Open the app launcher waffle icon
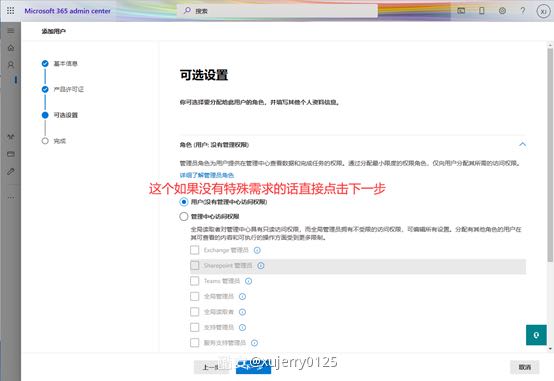This screenshot has height=381, width=554. pyautogui.click(x=11, y=11)
